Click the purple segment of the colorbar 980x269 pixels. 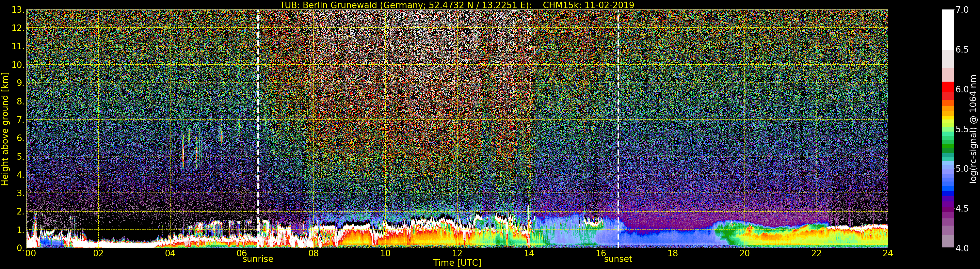(948, 209)
